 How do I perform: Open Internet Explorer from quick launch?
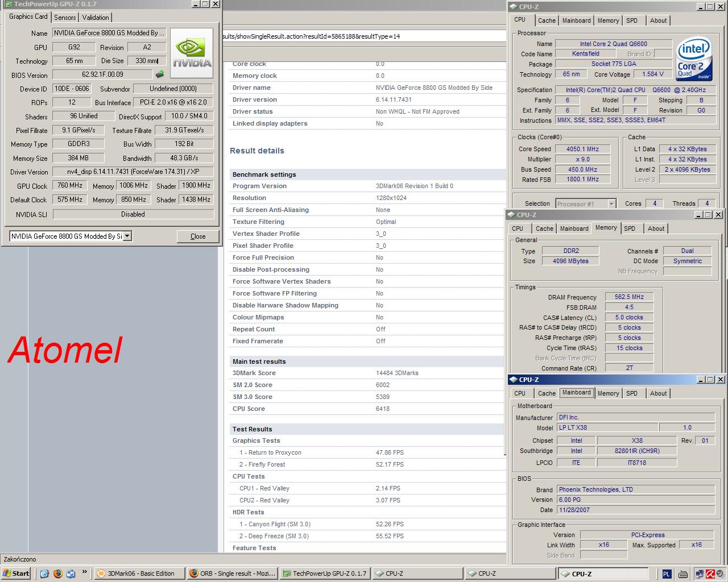point(45,573)
